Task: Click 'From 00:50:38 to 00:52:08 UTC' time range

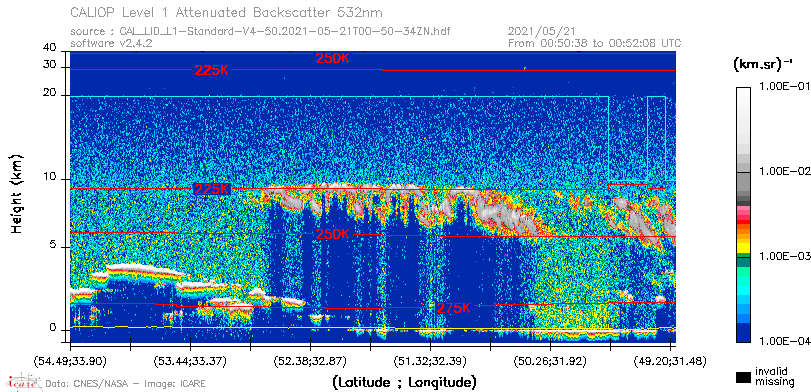Action: (x=594, y=43)
